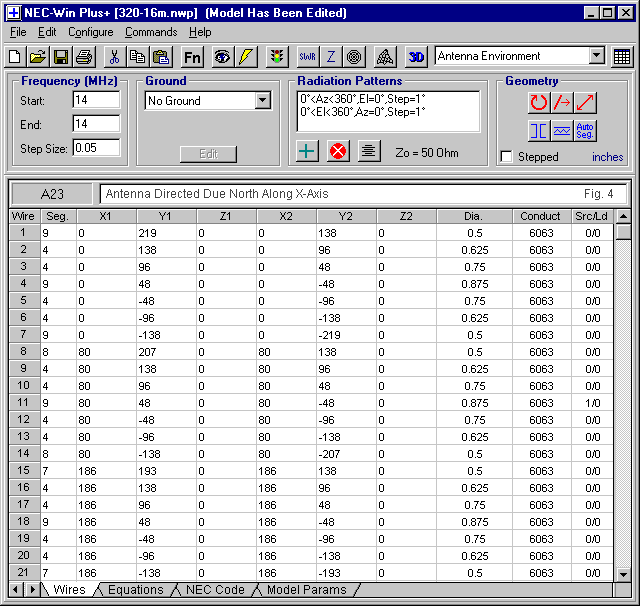Open the Configure menu
Screen dimensions: 640x606
click(x=90, y=32)
